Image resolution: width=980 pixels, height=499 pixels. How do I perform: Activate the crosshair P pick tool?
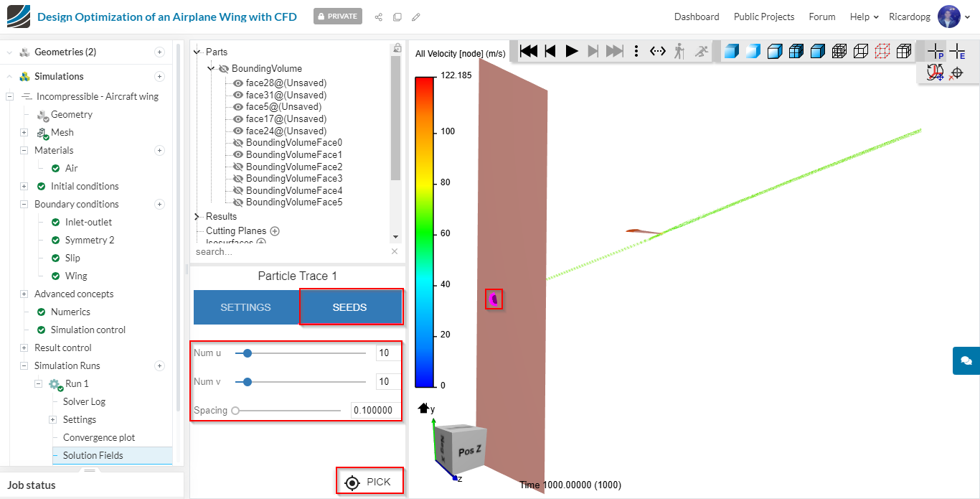pyautogui.click(x=936, y=51)
